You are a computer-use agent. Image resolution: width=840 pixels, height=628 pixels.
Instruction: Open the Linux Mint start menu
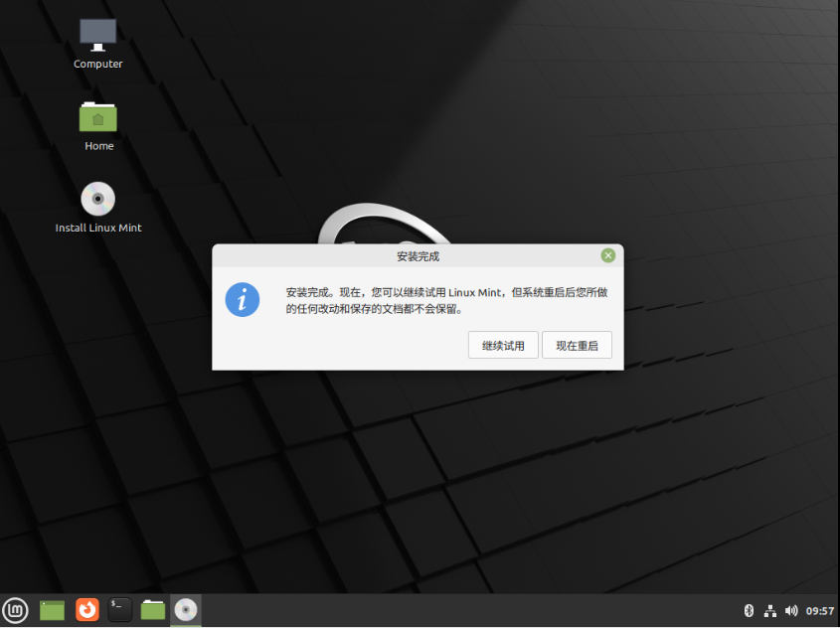16,610
